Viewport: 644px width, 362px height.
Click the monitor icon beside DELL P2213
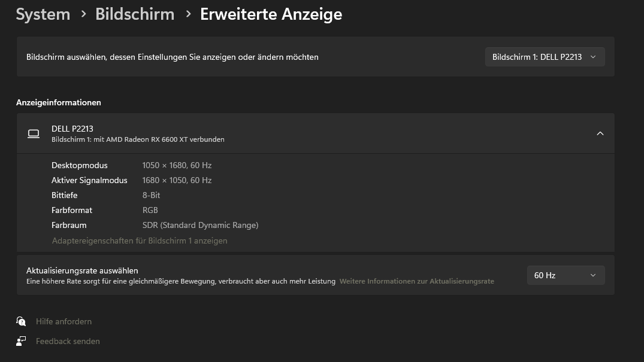coord(34,134)
